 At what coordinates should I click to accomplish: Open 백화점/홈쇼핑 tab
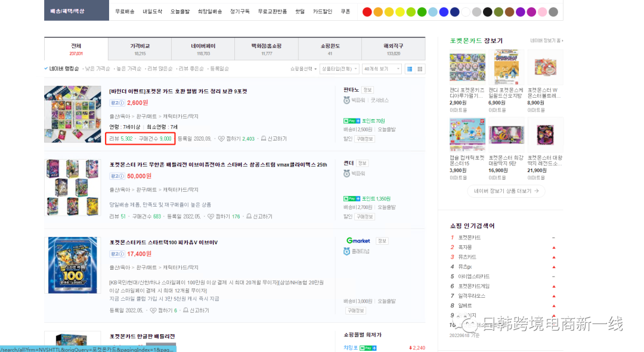(267, 49)
